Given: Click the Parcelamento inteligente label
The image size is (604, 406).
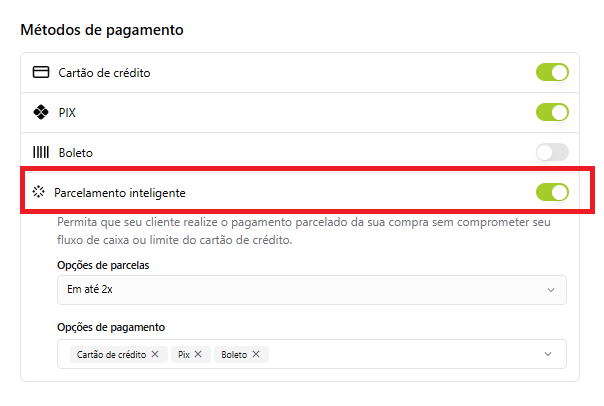Looking at the screenshot, I should 120,193.
